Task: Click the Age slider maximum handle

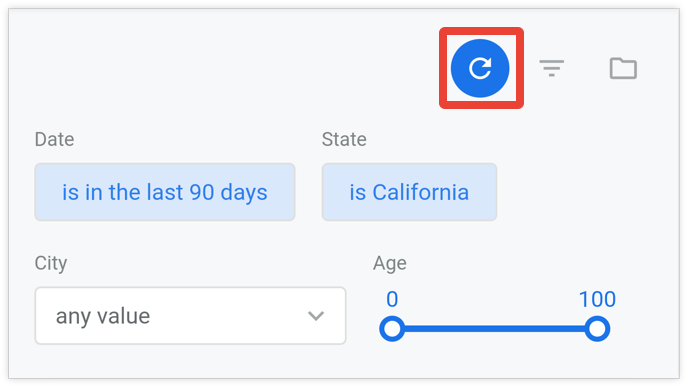Action: click(x=597, y=329)
